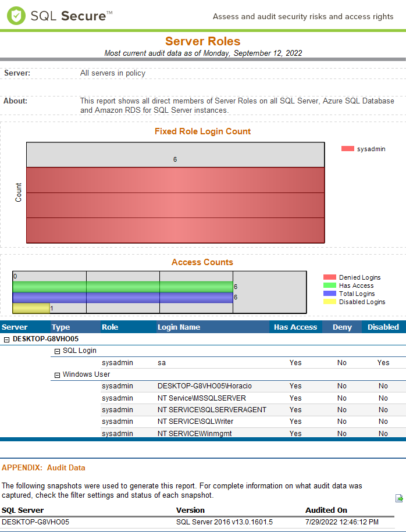Screen dimensions: 406x532
Task: Click the blue Total Logins bar
Action: pos(123,298)
